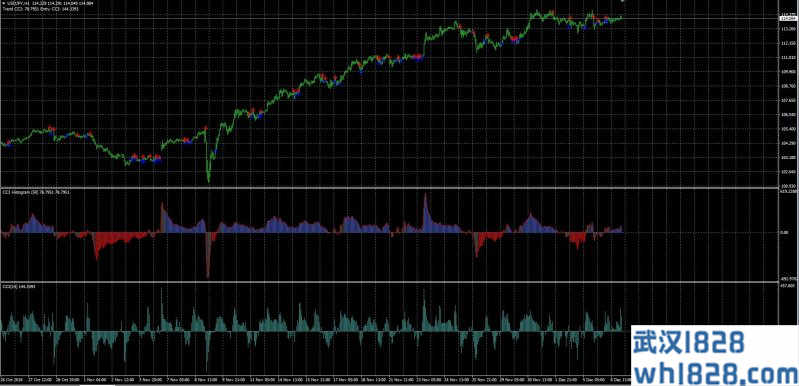This screenshot has height=386, width=799.
Task: Click the Trend CCI indicator label
Action: (x=44, y=9)
